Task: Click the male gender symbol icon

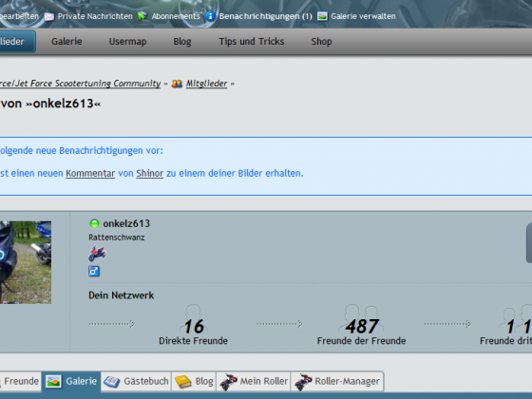Action: [94, 271]
